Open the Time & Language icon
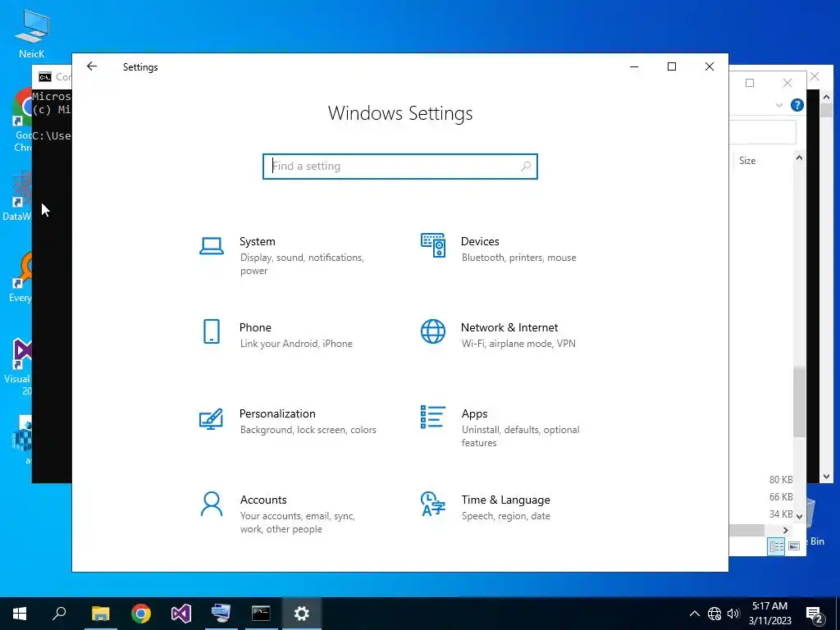 [x=433, y=504]
